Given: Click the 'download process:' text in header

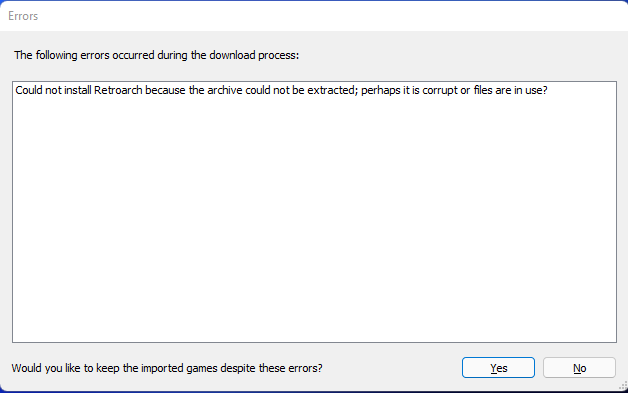Looking at the screenshot, I should [x=254, y=55].
